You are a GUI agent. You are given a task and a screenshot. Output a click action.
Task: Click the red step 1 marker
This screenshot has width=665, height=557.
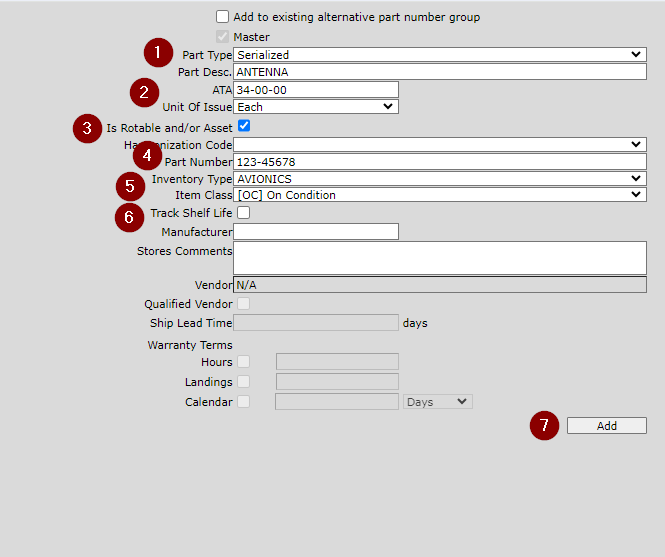[x=158, y=54]
